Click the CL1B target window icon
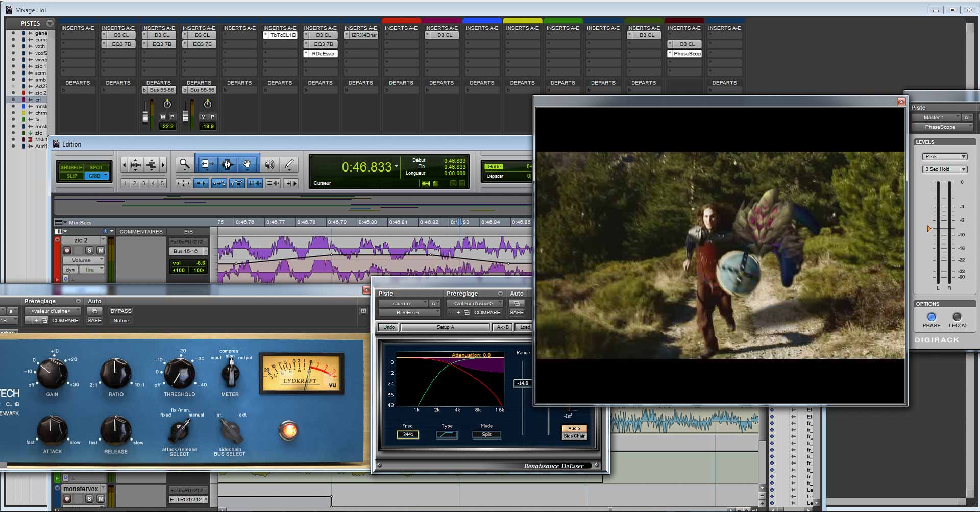Viewport: 980px width, 512px height. pos(363,311)
